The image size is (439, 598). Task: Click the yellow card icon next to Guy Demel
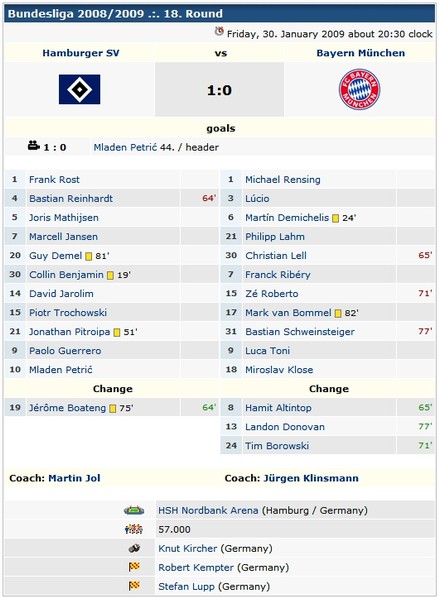[88, 256]
